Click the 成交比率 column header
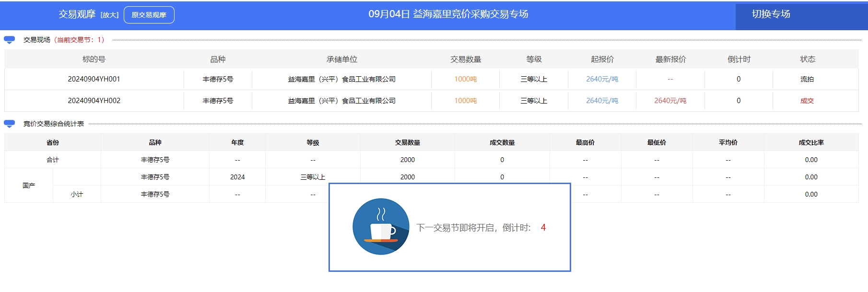Image resolution: width=868 pixels, height=292 pixels. [811, 142]
